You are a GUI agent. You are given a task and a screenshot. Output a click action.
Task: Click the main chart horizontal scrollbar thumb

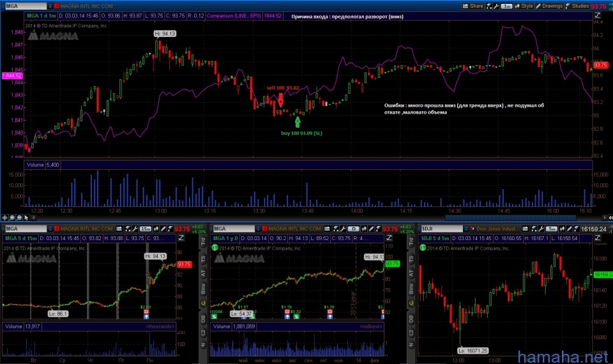pos(510,217)
